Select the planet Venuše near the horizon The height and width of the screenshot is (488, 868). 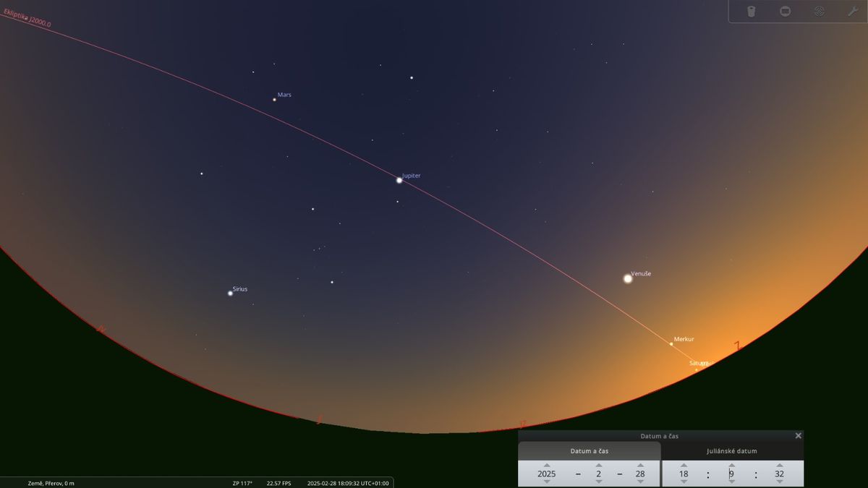(627, 278)
